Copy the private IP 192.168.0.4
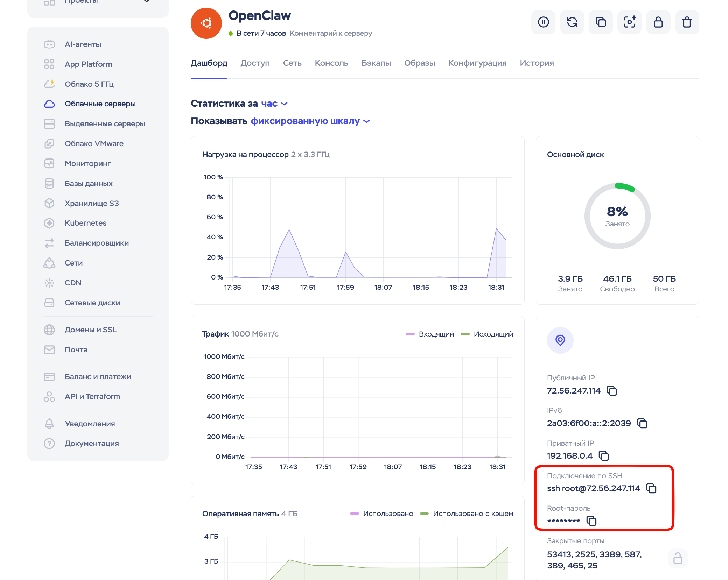The image size is (728, 580). click(604, 456)
